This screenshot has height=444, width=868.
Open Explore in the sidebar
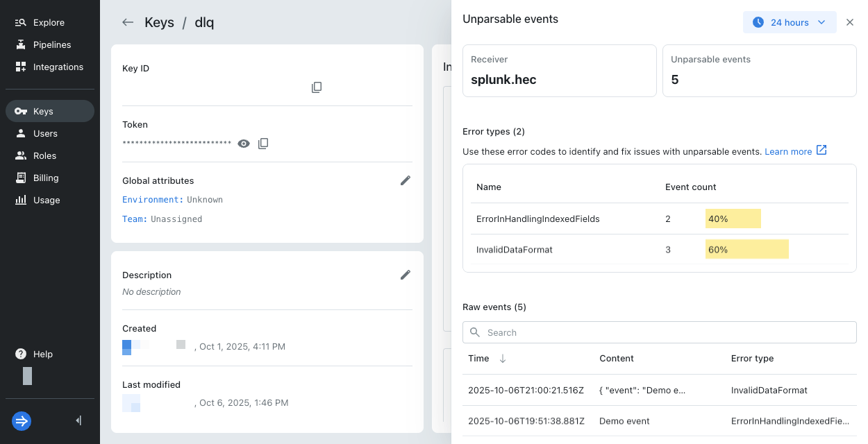pos(49,22)
